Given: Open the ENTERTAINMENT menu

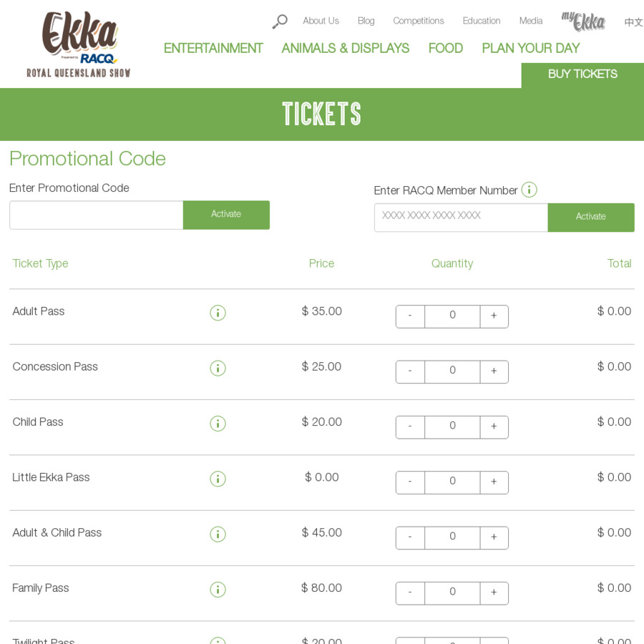Looking at the screenshot, I should point(213,48).
